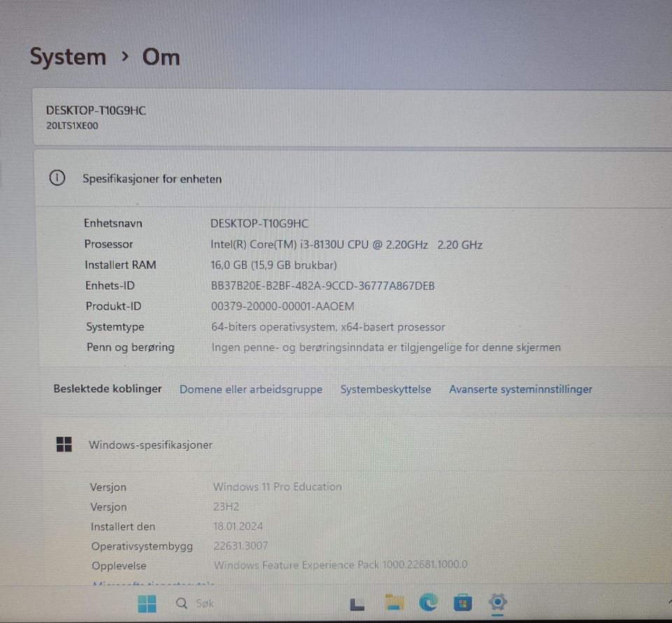The width and height of the screenshot is (672, 623).
Task: Select the Enhetsnavn value DESKTOP-T10G9HC
Action: click(259, 224)
